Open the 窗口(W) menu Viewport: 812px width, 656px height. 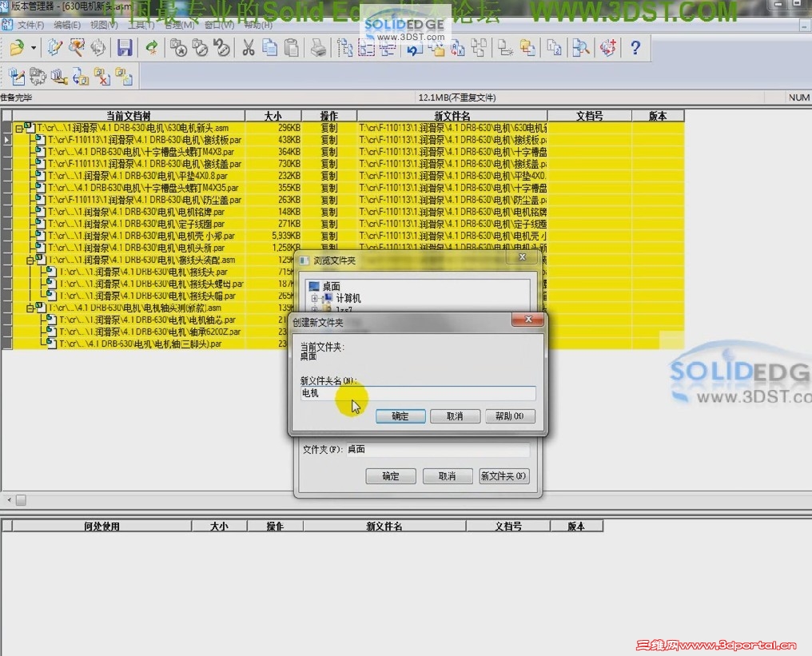220,25
